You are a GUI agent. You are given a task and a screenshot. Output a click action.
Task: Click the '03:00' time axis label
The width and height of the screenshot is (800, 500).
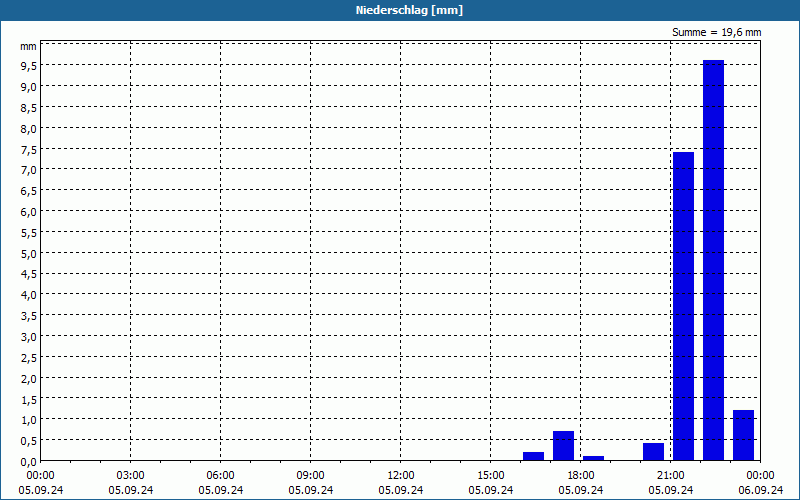point(131,475)
